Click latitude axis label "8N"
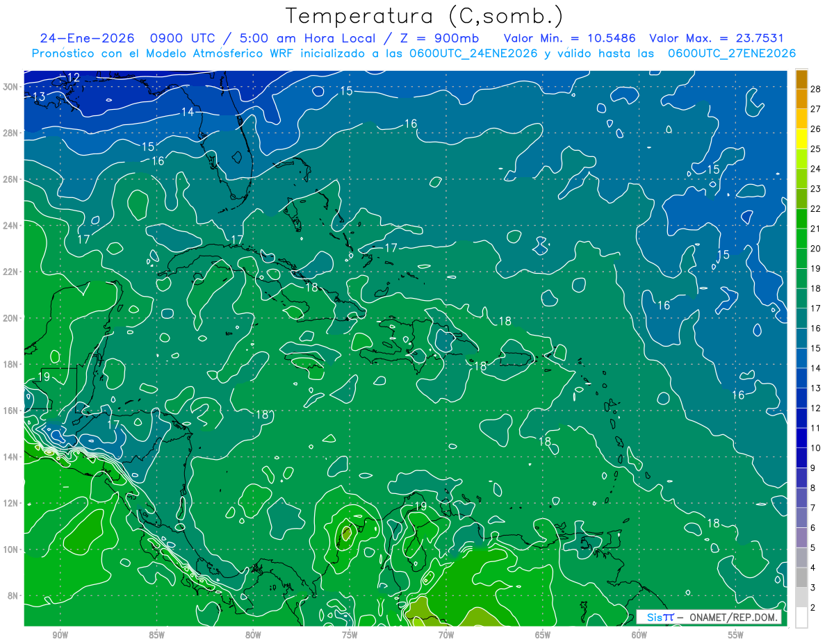Image resolution: width=834 pixels, height=644 pixels. 13,596
